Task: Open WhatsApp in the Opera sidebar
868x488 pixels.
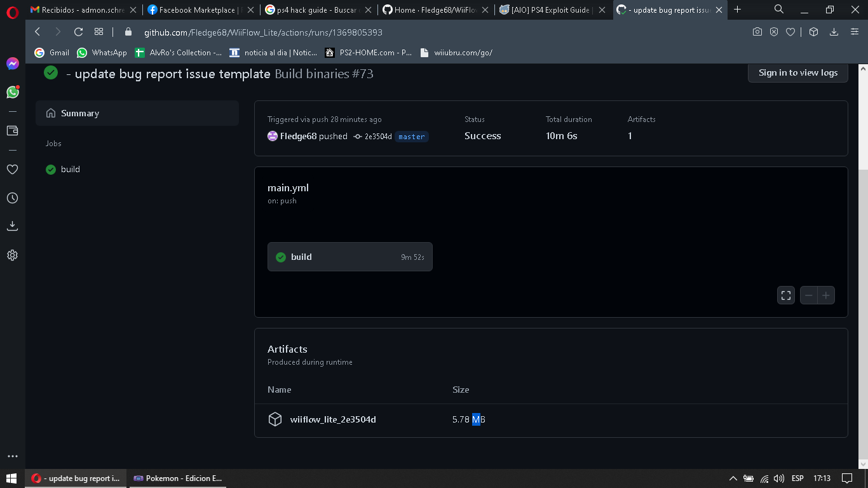Action: [12, 92]
